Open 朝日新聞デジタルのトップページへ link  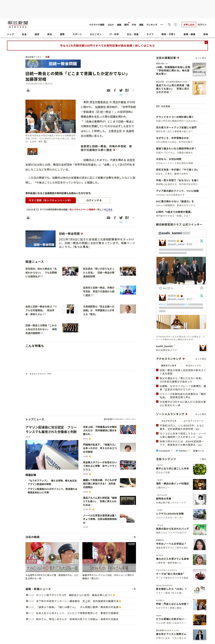pyautogui.click(x=120, y=419)
